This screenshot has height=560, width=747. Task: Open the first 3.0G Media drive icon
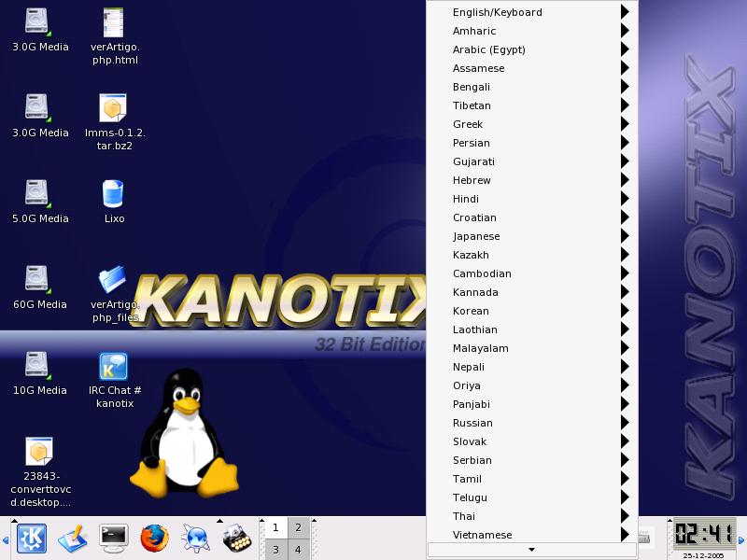37,21
